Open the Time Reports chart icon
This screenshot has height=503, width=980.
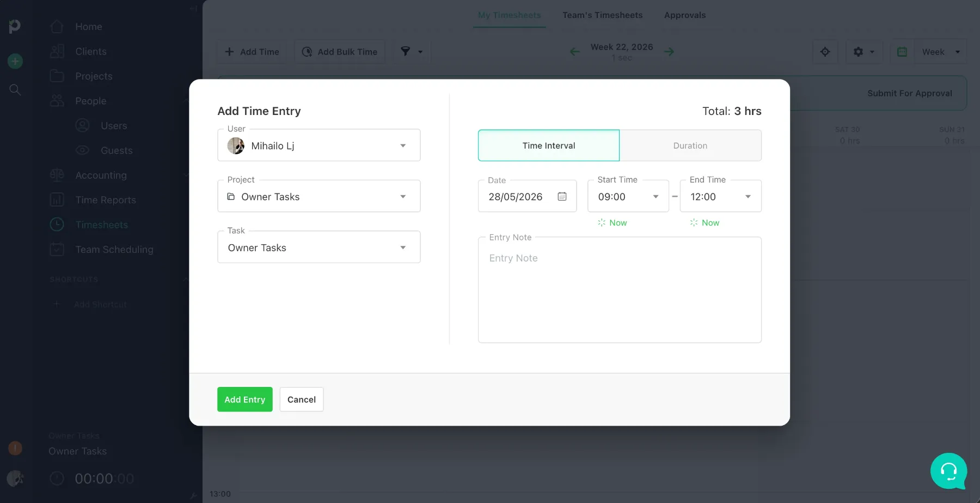click(x=57, y=199)
